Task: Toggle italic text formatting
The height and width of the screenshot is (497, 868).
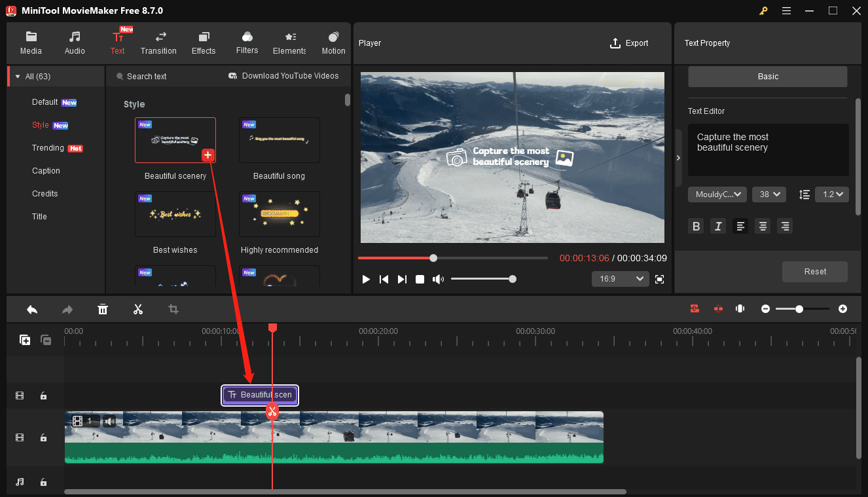Action: pyautogui.click(x=718, y=227)
